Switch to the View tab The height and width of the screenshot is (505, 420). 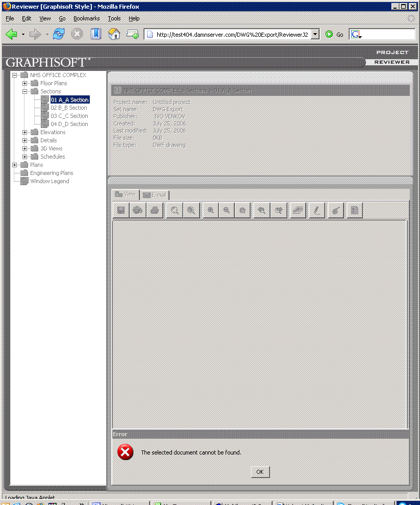(x=126, y=194)
